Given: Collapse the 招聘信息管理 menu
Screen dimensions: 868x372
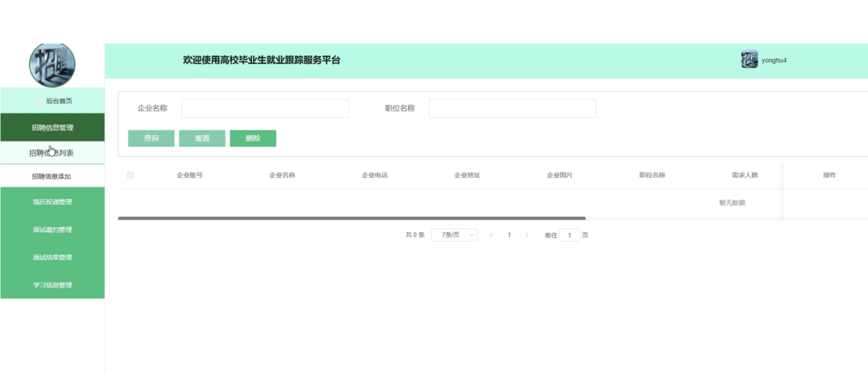Looking at the screenshot, I should [52, 128].
